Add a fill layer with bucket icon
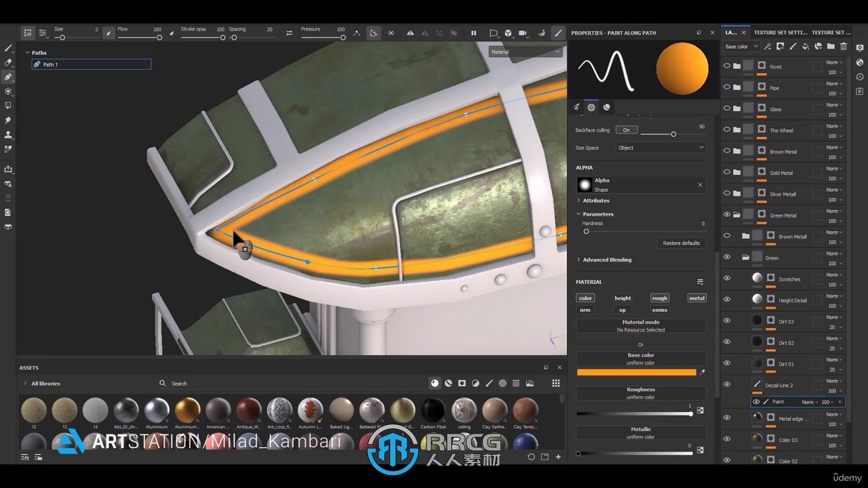This screenshot has height=488, width=868. point(806,46)
